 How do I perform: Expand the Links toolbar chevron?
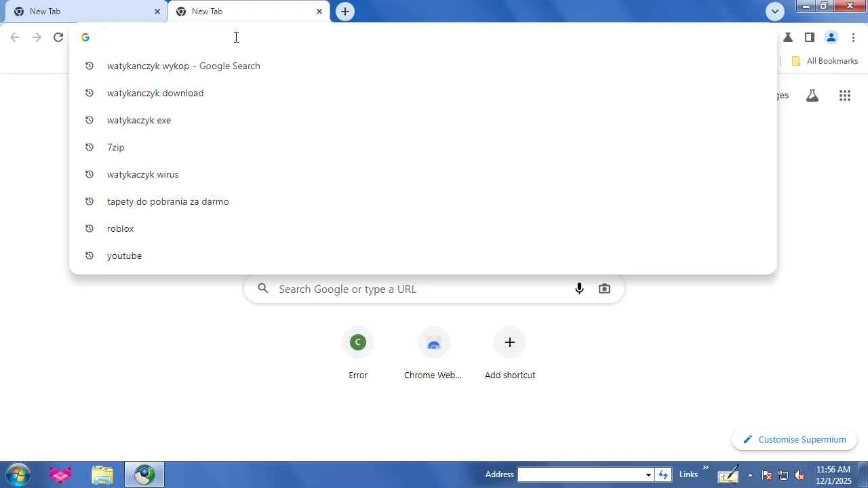(x=705, y=468)
